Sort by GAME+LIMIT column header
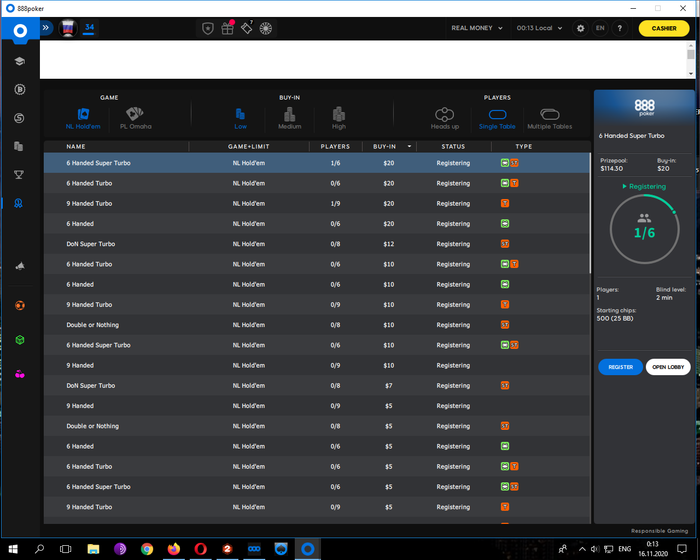This screenshot has width=700, height=560. (x=249, y=146)
